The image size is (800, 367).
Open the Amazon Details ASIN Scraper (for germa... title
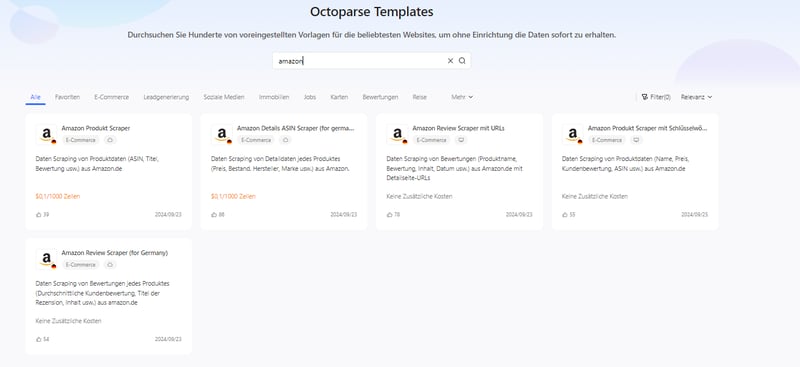(x=295, y=128)
